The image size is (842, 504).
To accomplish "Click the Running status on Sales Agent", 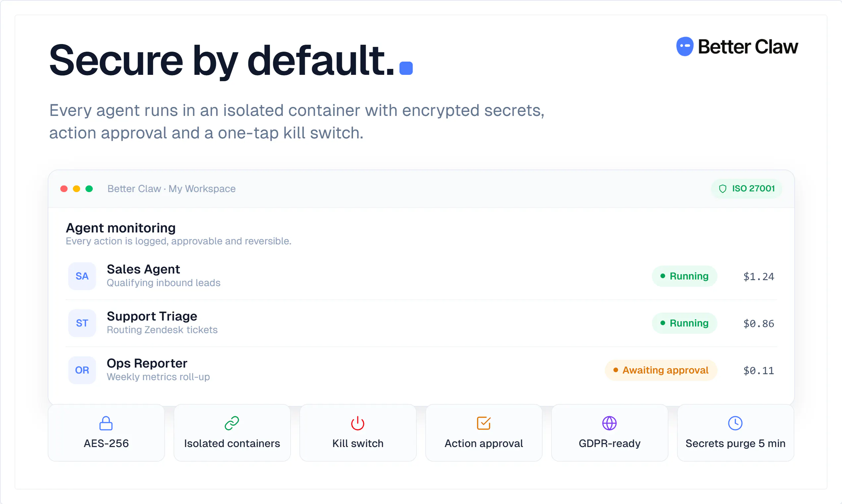I will point(684,276).
